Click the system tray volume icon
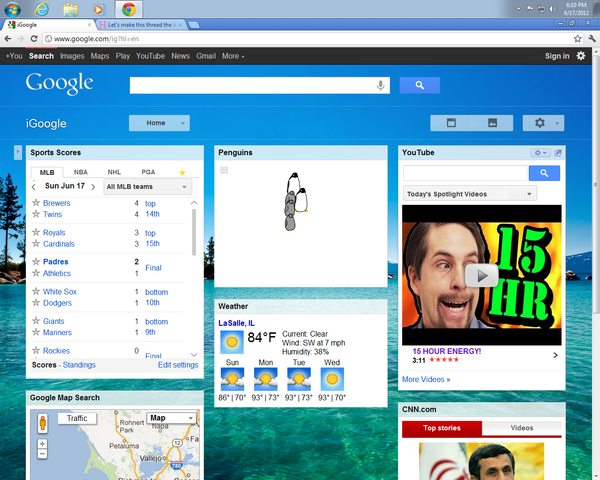This screenshot has height=480, width=600. 553,9
